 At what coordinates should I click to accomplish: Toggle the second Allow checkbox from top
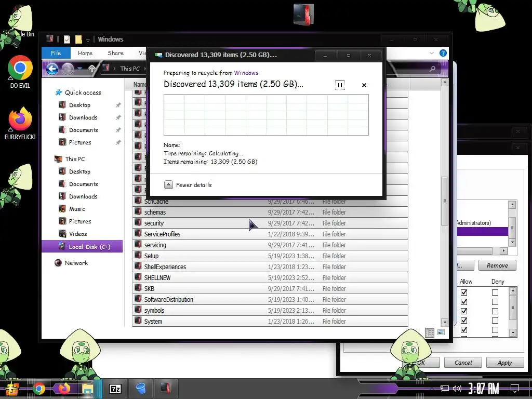click(x=464, y=302)
